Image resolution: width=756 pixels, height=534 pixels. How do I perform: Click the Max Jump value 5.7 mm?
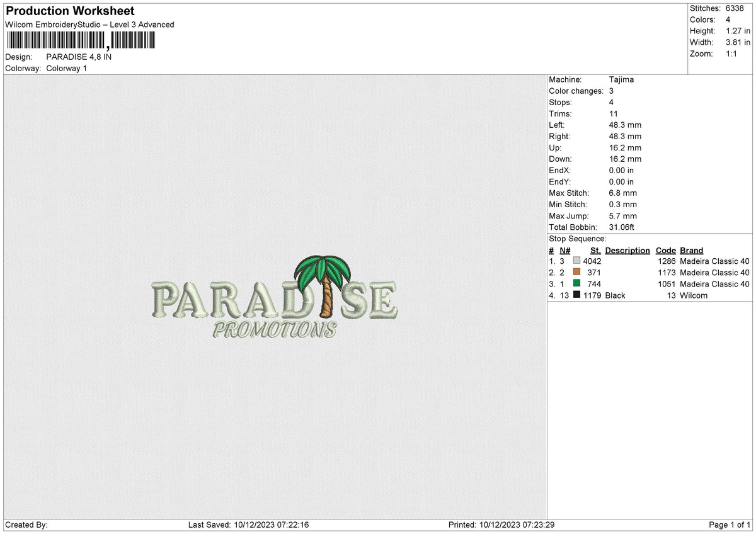point(623,215)
